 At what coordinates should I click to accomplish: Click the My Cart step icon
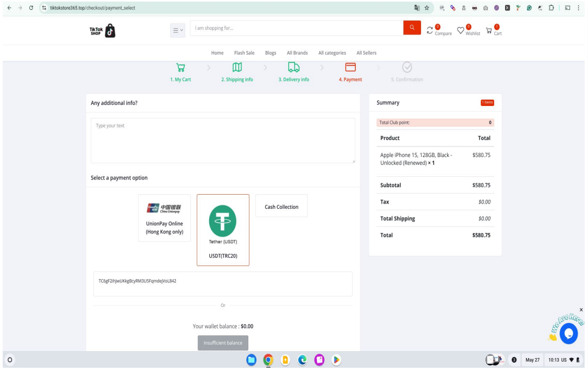(181, 67)
